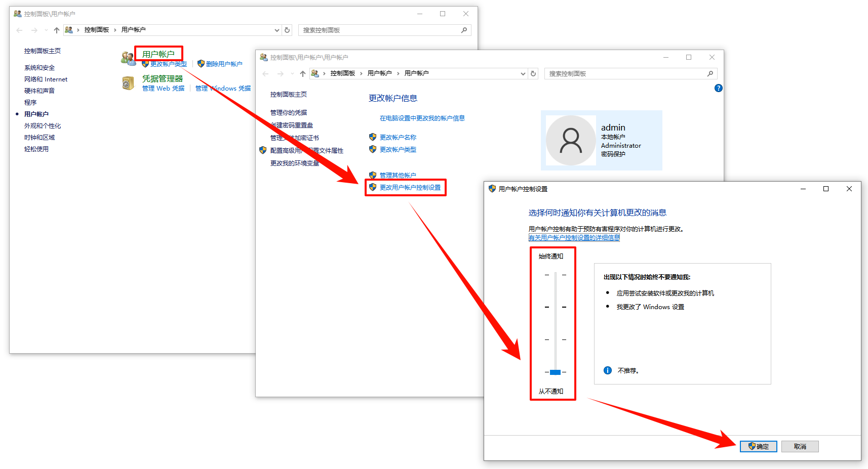Screen dimensions: 868x469
Task: Click search magnifier icon in first window
Action: 464,30
